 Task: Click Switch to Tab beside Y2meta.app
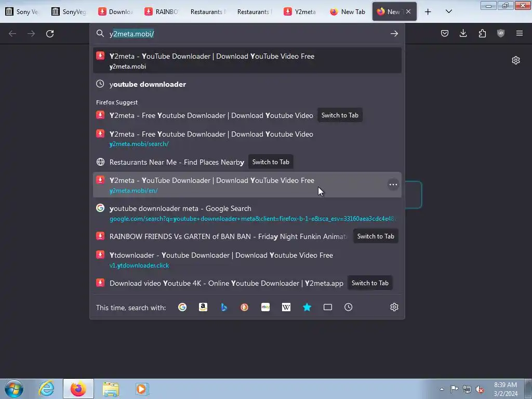point(370,283)
